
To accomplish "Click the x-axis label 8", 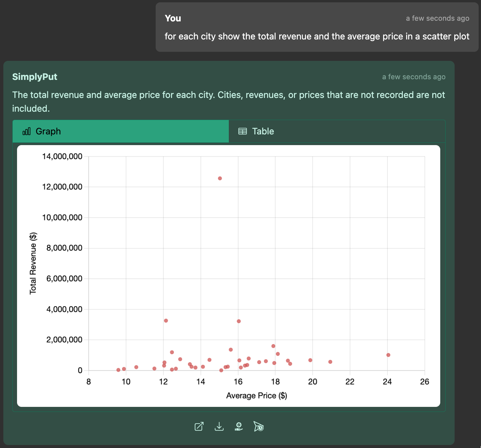I will coord(89,381).
